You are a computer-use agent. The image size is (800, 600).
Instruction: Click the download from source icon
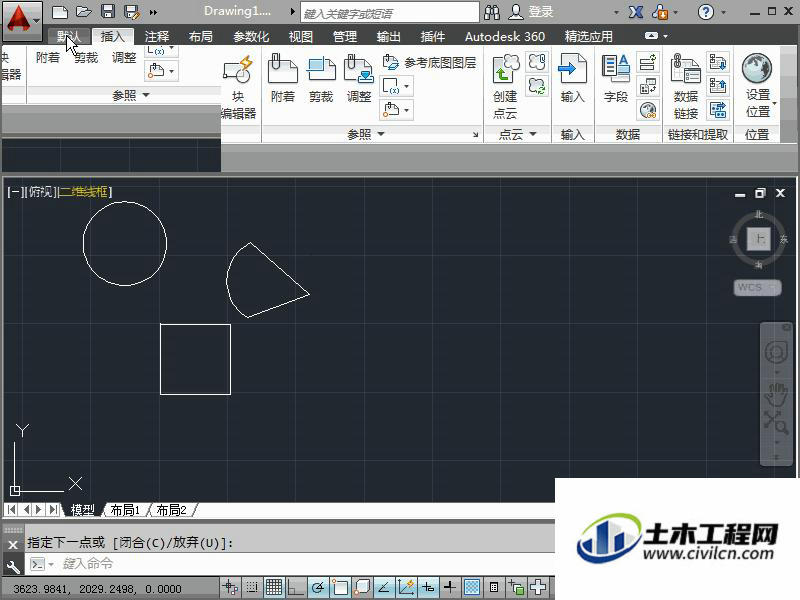(718, 62)
